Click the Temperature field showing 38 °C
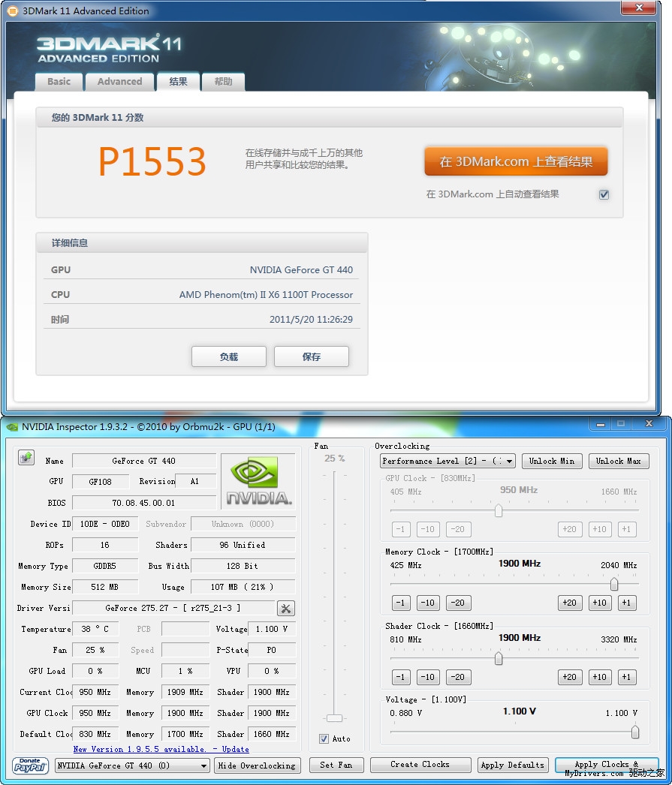 point(95,630)
